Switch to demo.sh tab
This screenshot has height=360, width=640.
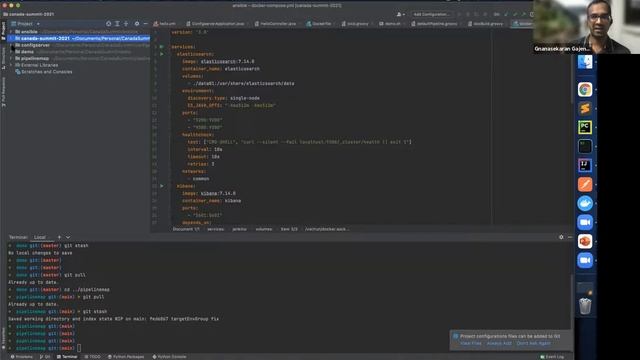pos(390,24)
